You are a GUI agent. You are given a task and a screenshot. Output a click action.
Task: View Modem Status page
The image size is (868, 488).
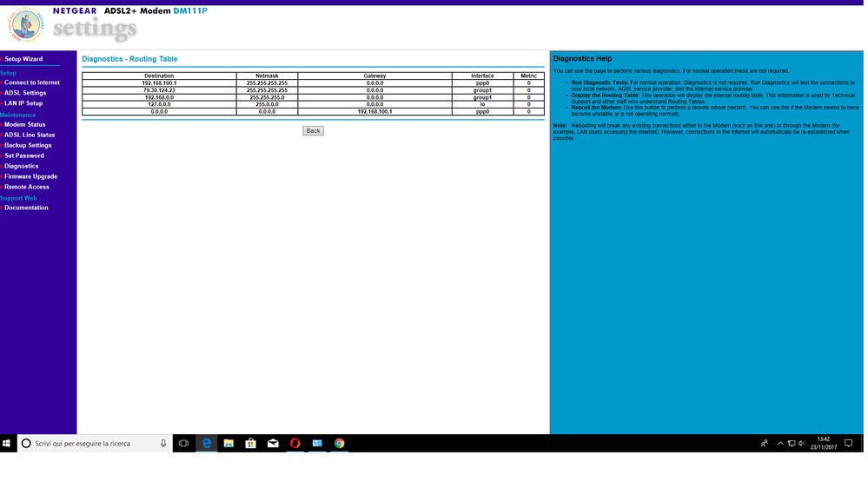pyautogui.click(x=25, y=124)
